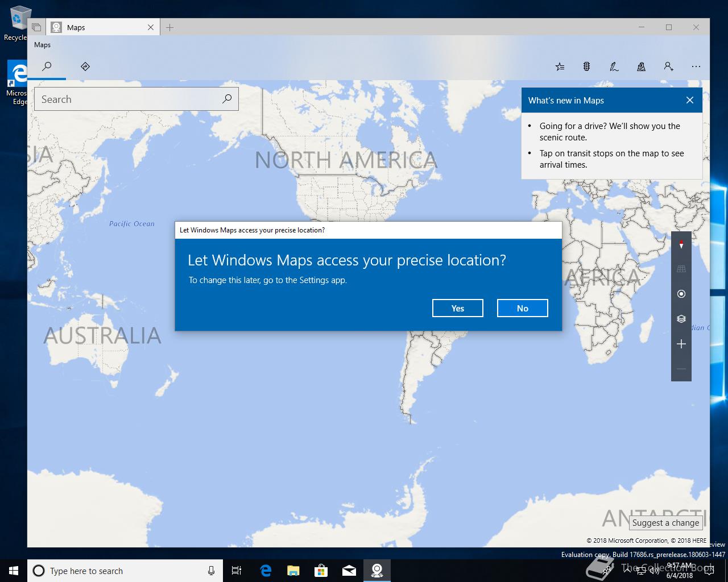Click No to deny location access
The height and width of the screenshot is (582, 728).
[523, 308]
